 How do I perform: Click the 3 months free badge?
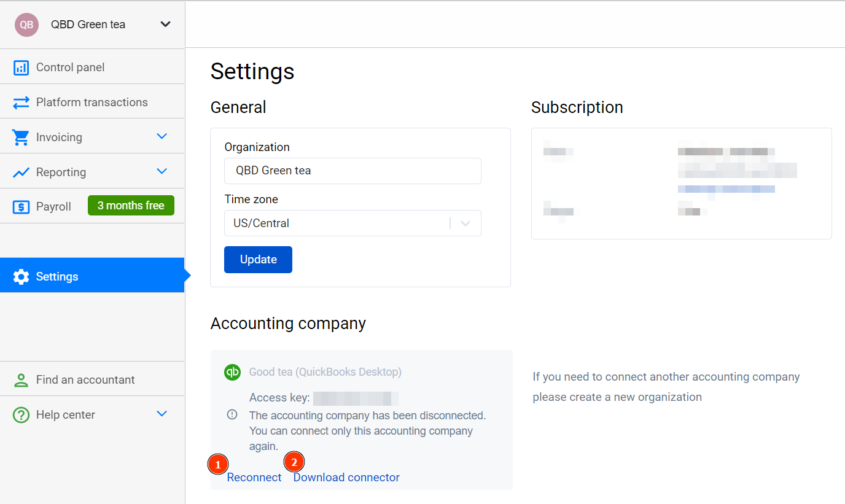131,206
